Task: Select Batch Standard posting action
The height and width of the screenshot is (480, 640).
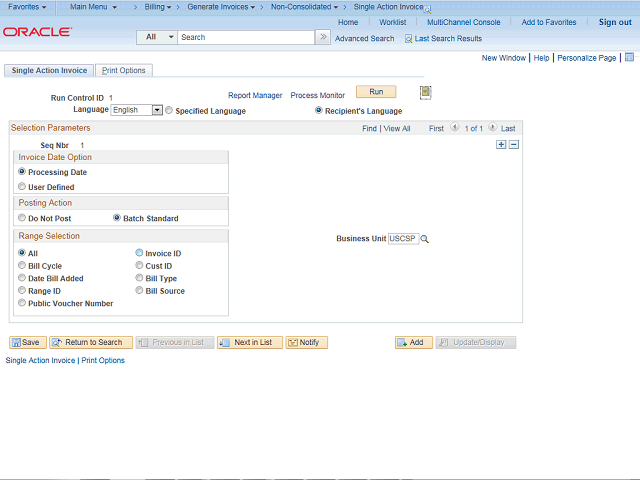Action: point(117,218)
